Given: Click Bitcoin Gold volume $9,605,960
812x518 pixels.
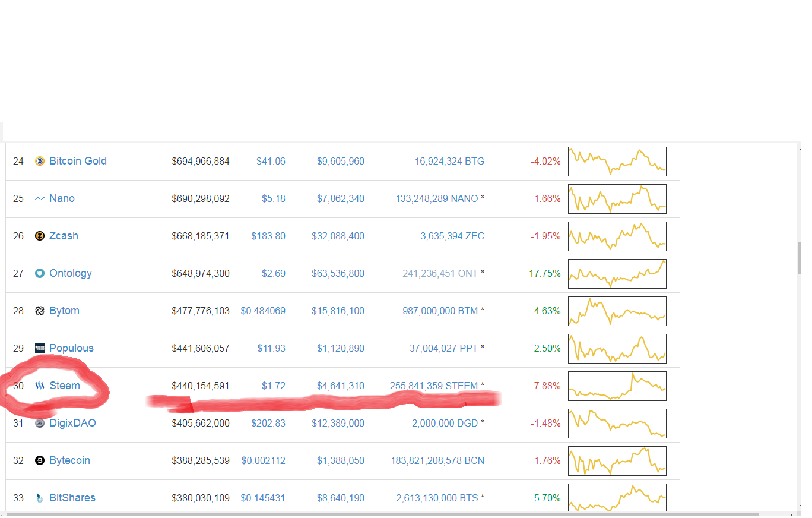Looking at the screenshot, I should (x=341, y=161).
